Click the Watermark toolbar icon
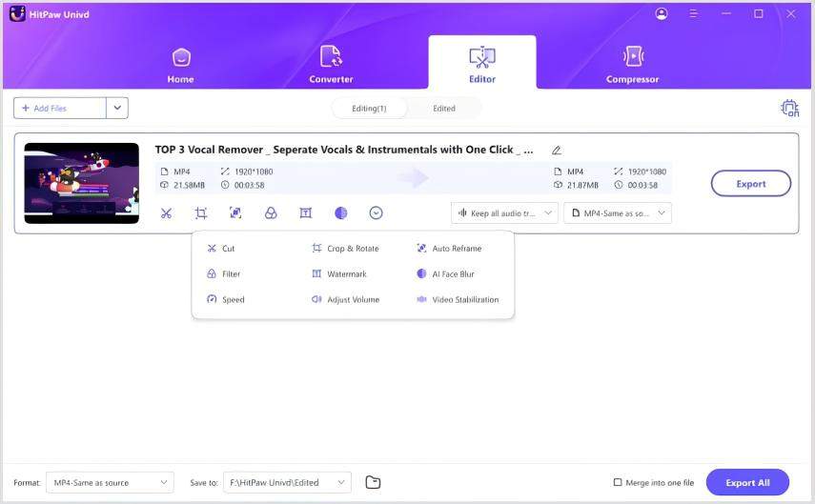815x504 pixels. 306,213
